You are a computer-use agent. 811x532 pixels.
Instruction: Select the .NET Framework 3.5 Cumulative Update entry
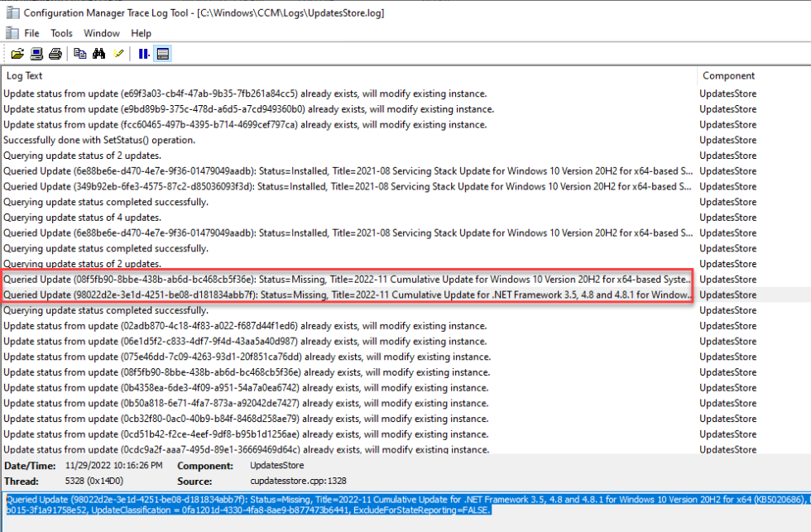(348, 295)
